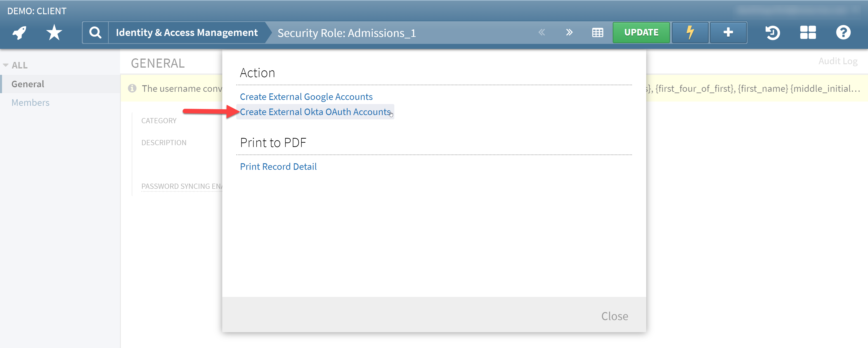Navigate forward using the right double-chevron

click(569, 32)
